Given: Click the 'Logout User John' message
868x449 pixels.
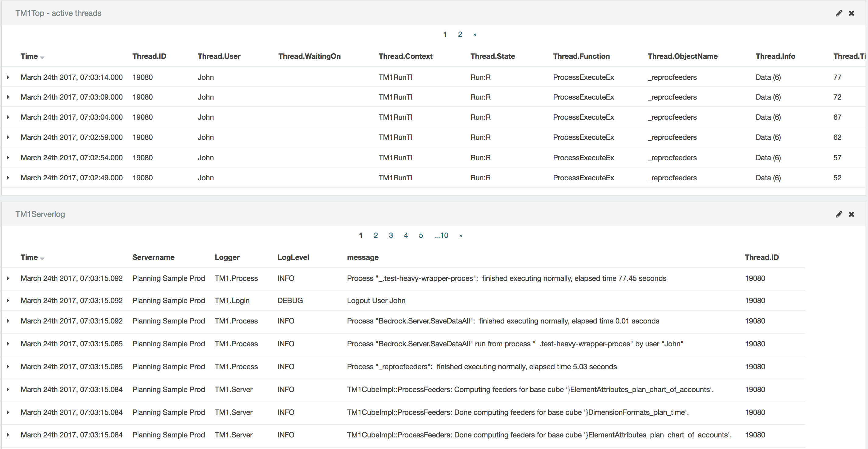Looking at the screenshot, I should click(376, 300).
